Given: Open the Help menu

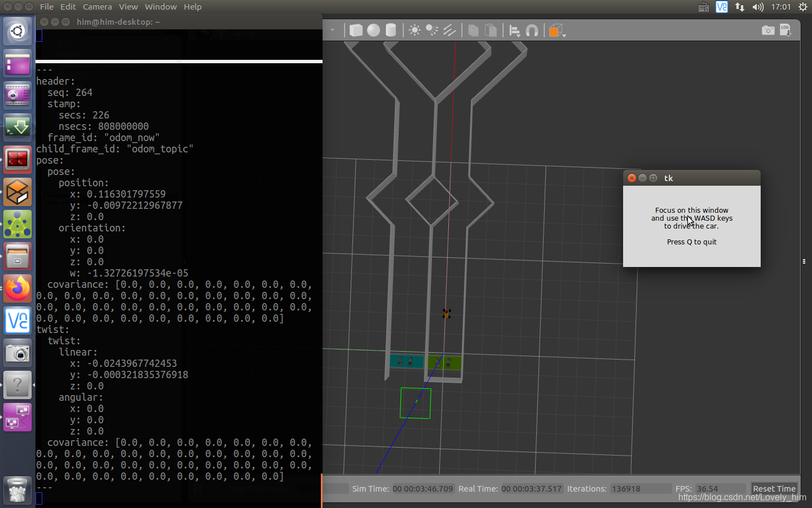Looking at the screenshot, I should 192,7.
